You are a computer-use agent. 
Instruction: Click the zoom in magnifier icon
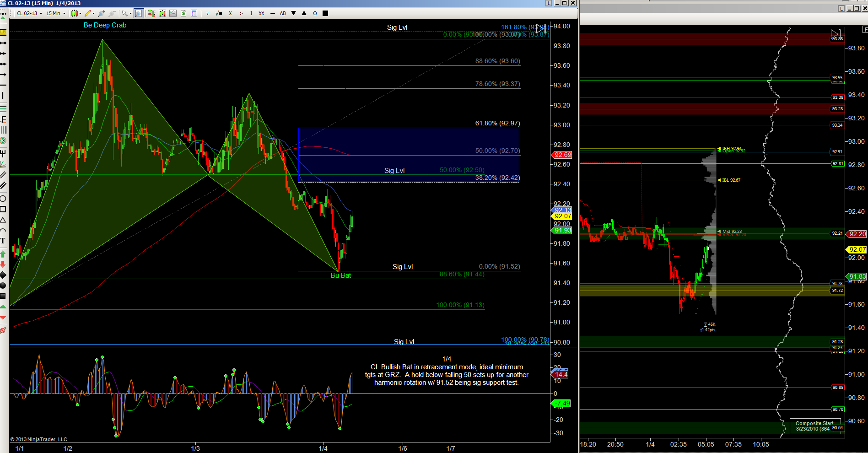(101, 13)
